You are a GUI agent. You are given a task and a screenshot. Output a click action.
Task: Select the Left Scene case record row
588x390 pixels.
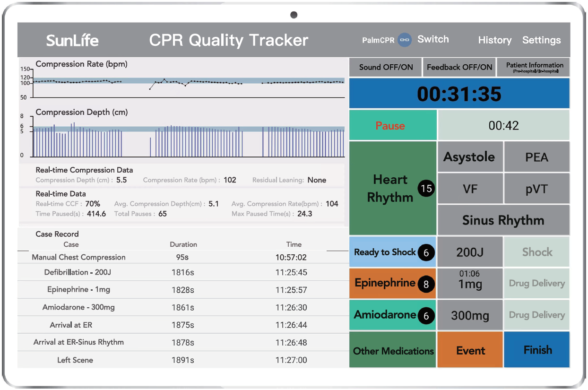click(x=182, y=360)
